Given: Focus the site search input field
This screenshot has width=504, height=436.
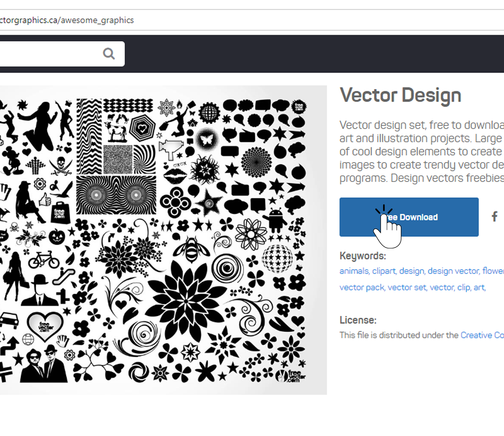Looking at the screenshot, I should [49, 54].
